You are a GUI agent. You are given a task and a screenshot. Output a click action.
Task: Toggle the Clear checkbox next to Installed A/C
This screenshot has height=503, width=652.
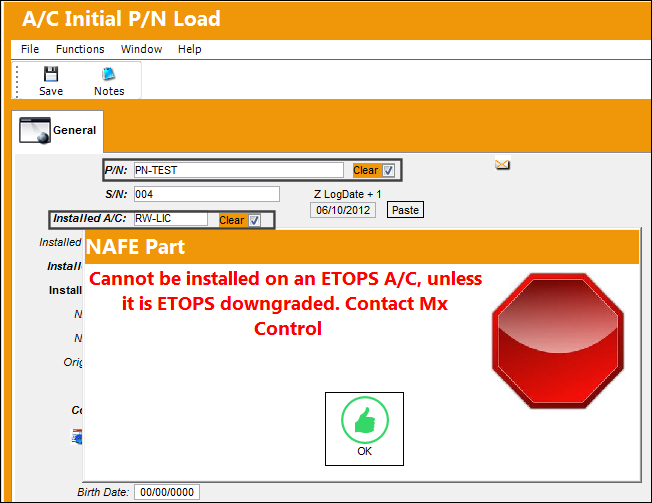(254, 220)
